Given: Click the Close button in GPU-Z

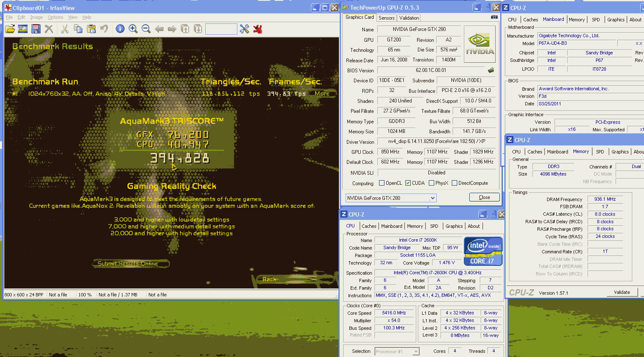Looking at the screenshot, I should [x=484, y=197].
